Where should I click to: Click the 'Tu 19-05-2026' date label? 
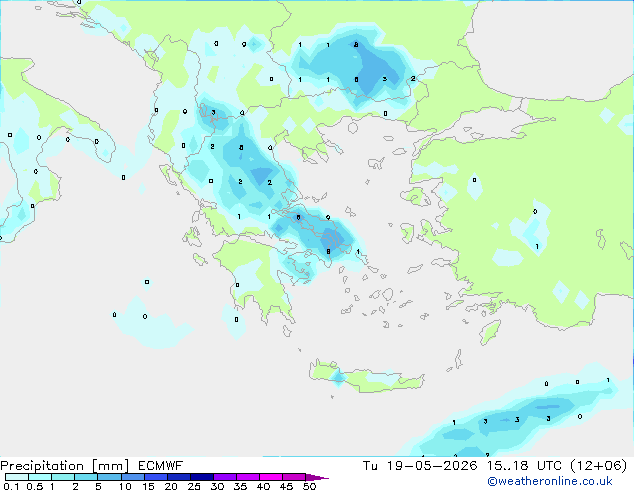[420, 466]
